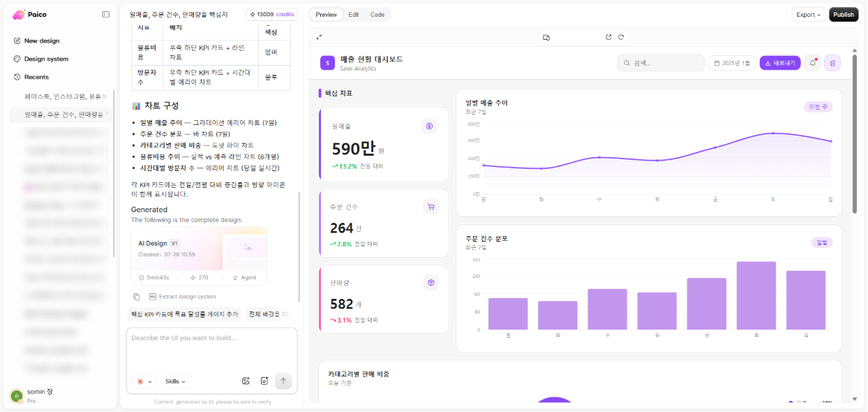Click the 264 order count value

pyautogui.click(x=342, y=228)
